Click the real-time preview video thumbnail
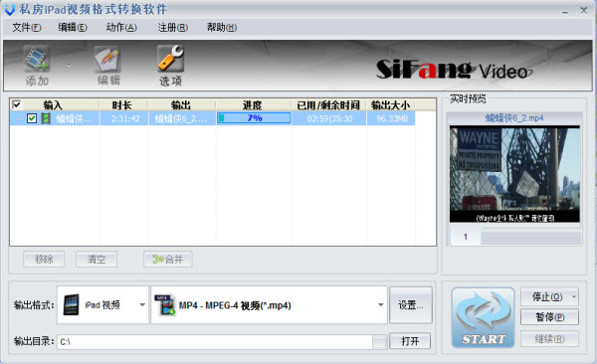This screenshot has width=597, height=364. 514,174
